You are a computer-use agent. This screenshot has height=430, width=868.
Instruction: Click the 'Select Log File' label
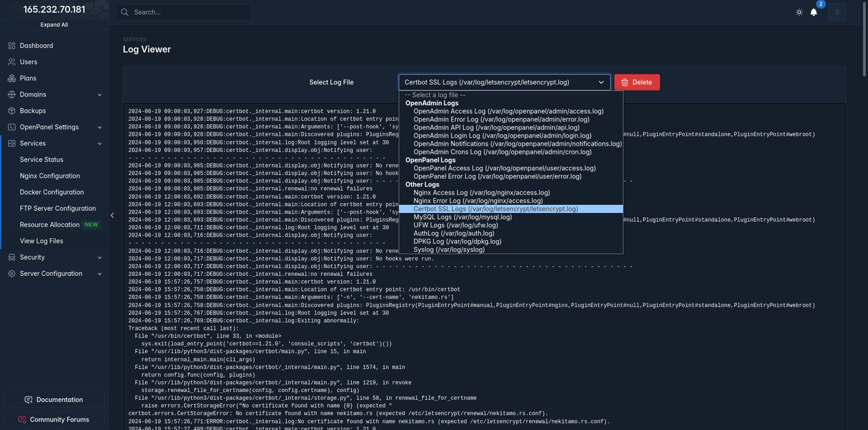[x=332, y=82]
